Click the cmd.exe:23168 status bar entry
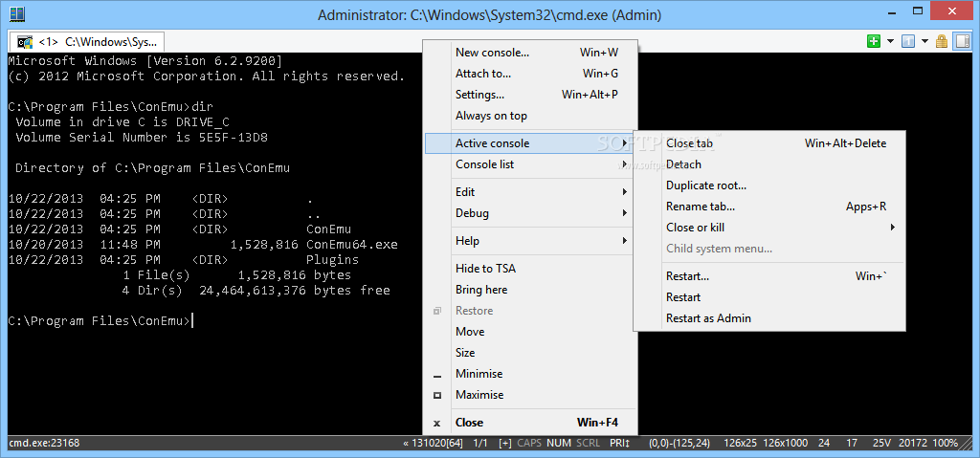 point(44,443)
